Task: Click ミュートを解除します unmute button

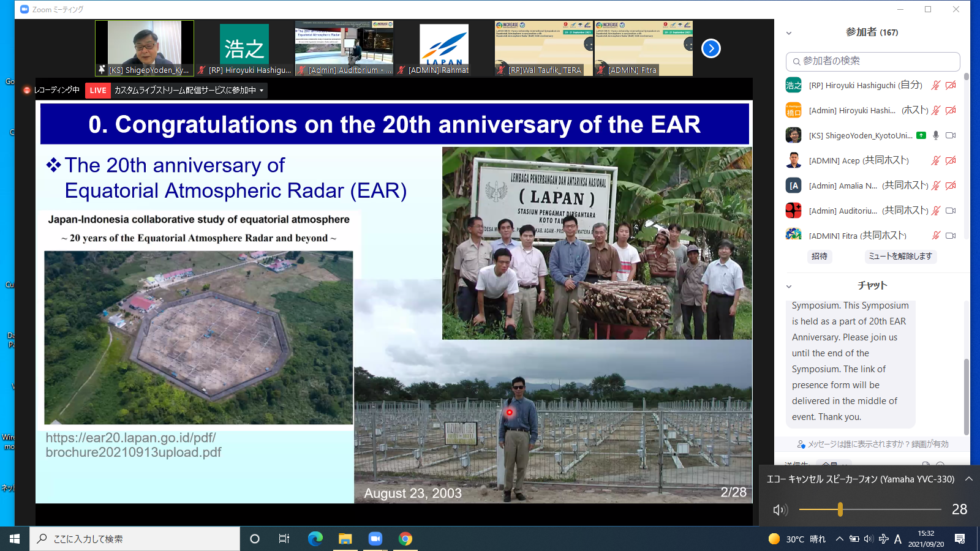Action: point(900,257)
